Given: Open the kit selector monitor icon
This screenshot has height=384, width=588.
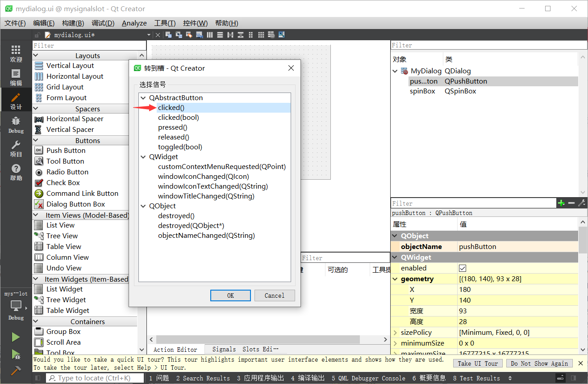Looking at the screenshot, I should (16, 306).
